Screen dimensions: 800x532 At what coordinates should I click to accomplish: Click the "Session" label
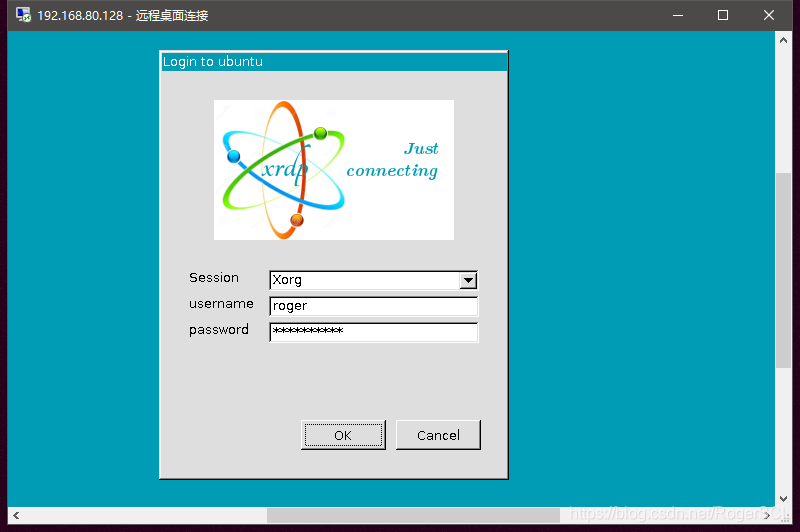[214, 277]
